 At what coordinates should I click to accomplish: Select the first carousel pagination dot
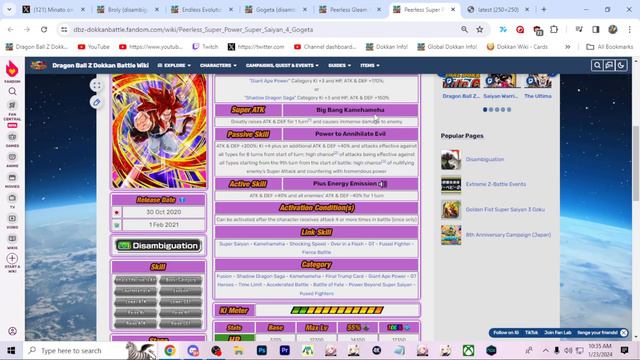coord(485,110)
